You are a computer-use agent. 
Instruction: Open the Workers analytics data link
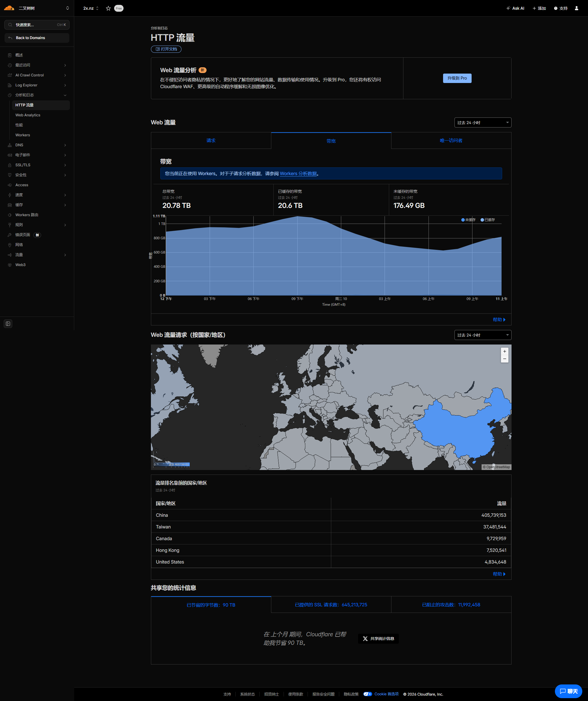298,174
